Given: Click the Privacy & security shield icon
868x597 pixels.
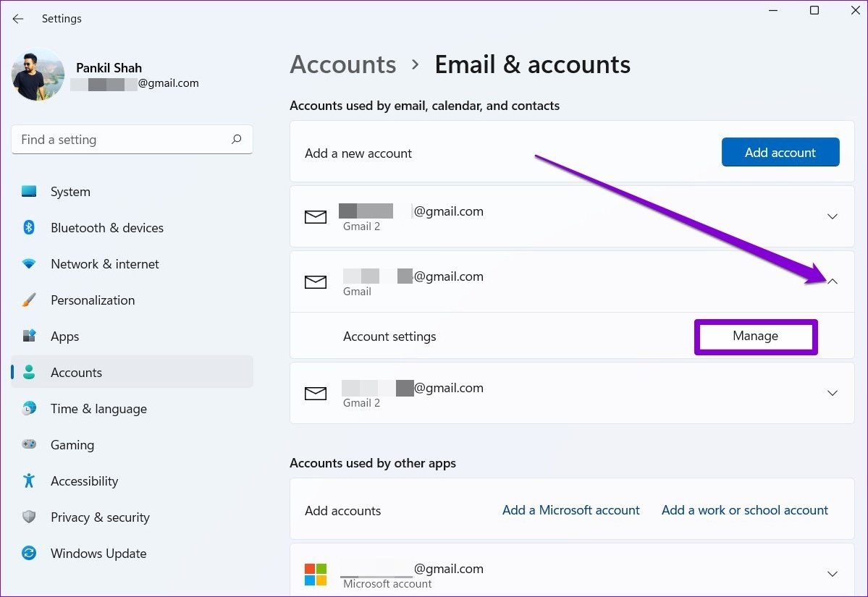Looking at the screenshot, I should click(29, 517).
